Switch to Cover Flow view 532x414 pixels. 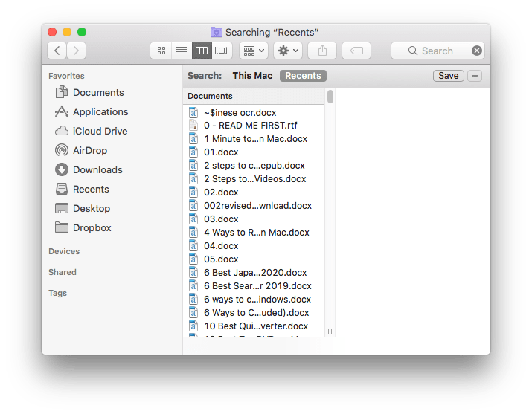tap(222, 51)
